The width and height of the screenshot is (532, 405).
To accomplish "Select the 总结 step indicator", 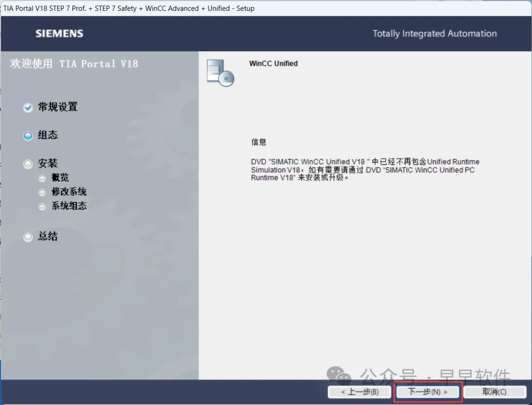I will click(28, 237).
